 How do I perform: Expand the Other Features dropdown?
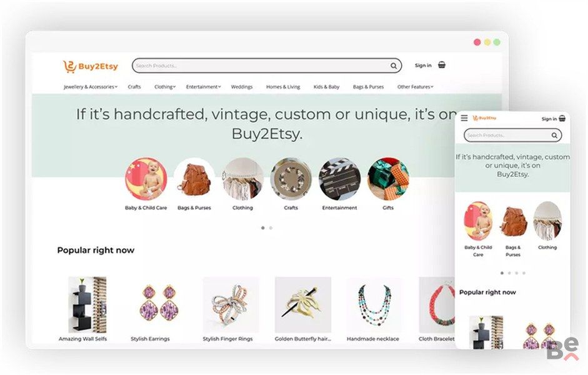pos(415,87)
